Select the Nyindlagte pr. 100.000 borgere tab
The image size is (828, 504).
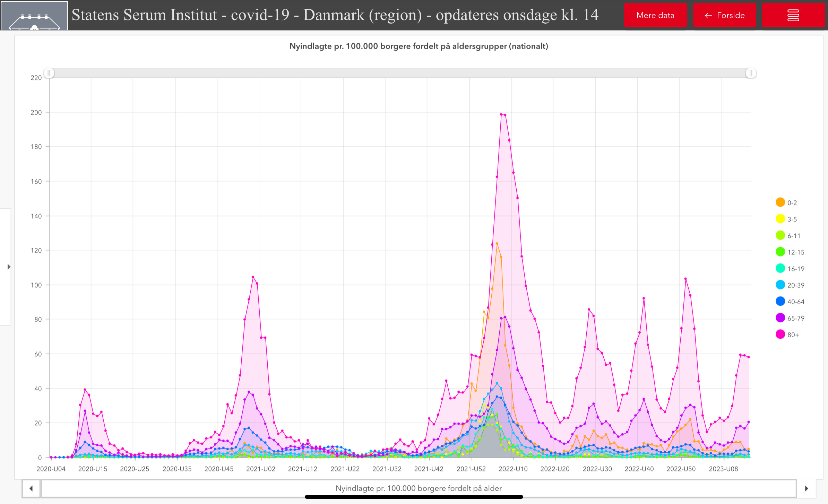pos(418,488)
